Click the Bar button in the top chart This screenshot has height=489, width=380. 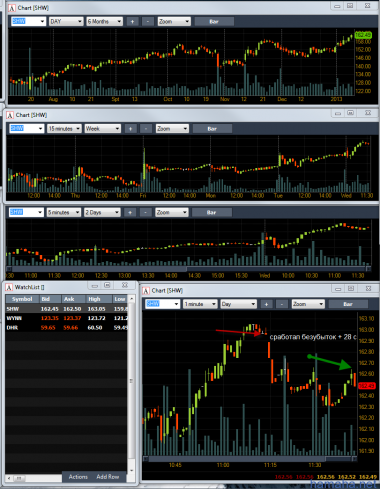[214, 22]
